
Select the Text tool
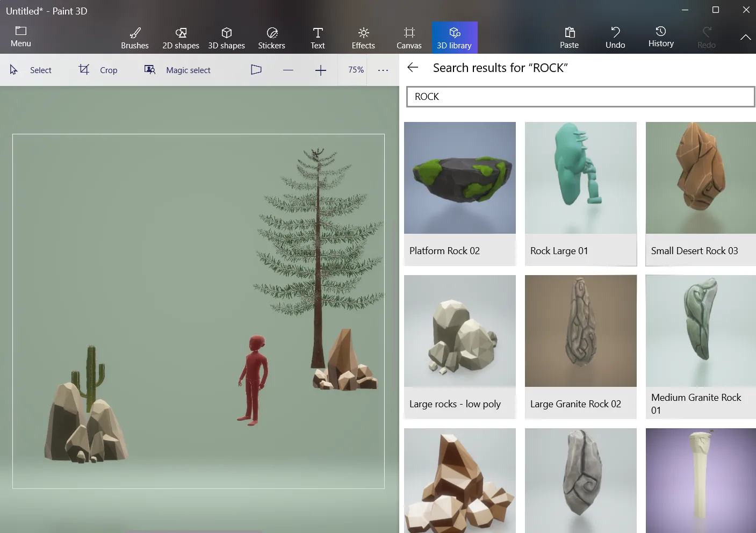[317, 37]
